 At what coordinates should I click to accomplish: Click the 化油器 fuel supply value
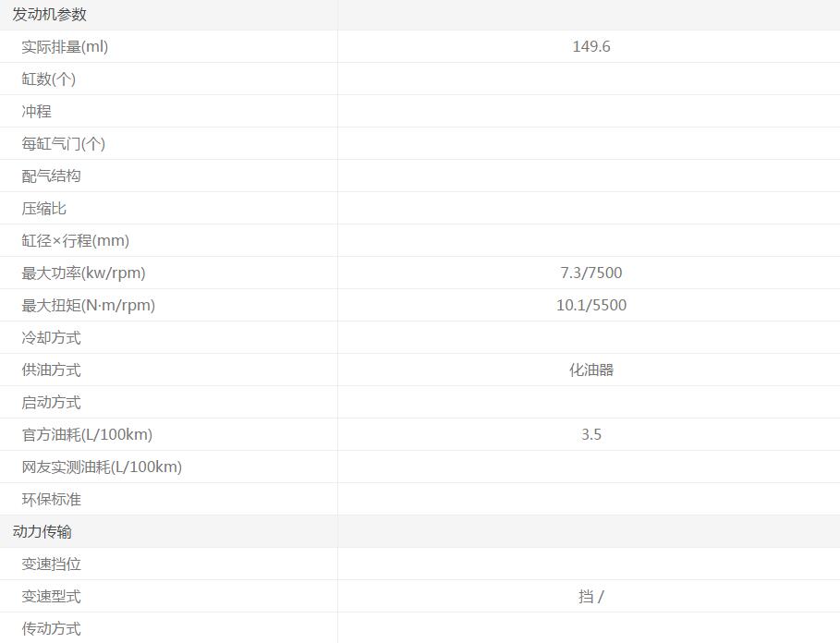[x=590, y=370]
